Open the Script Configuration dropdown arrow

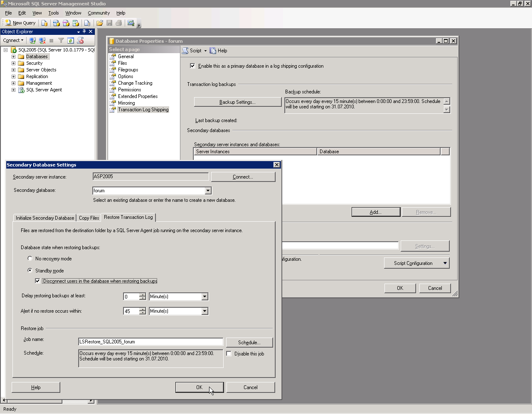coord(445,263)
